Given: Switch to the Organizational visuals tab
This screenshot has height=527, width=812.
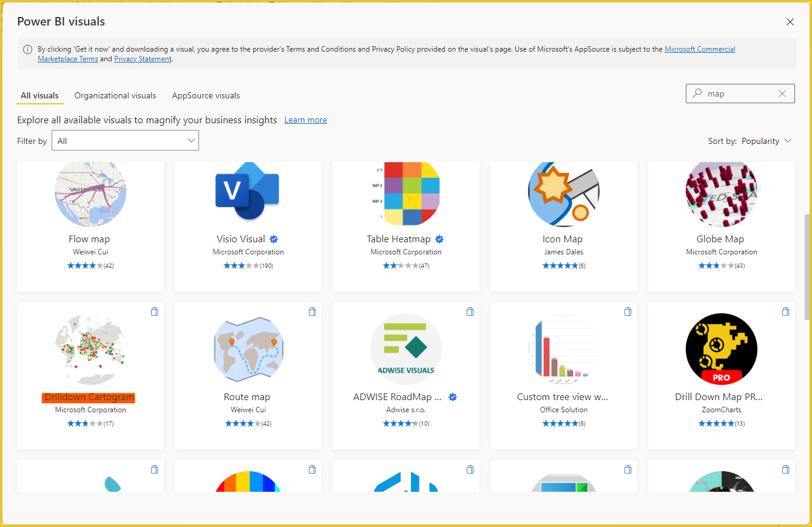Looking at the screenshot, I should [x=115, y=95].
